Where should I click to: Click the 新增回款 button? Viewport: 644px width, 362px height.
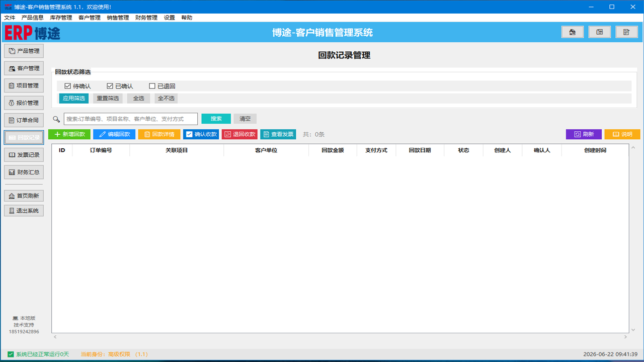pos(69,134)
